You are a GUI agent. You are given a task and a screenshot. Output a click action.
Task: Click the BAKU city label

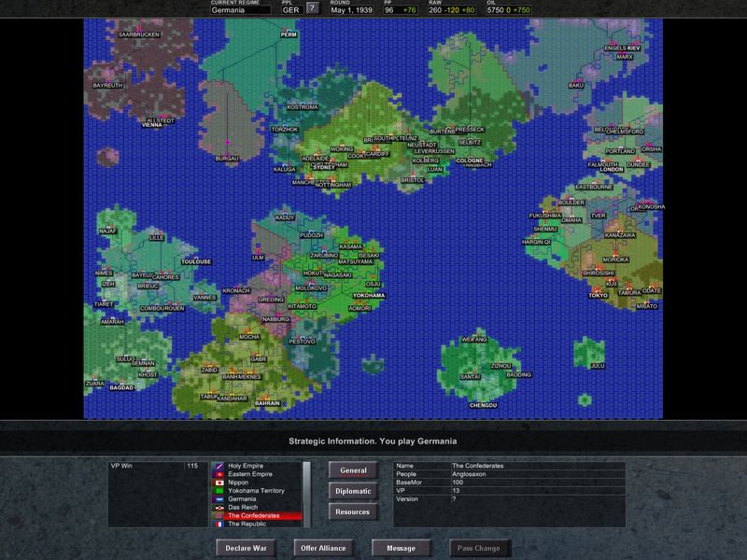(x=576, y=86)
